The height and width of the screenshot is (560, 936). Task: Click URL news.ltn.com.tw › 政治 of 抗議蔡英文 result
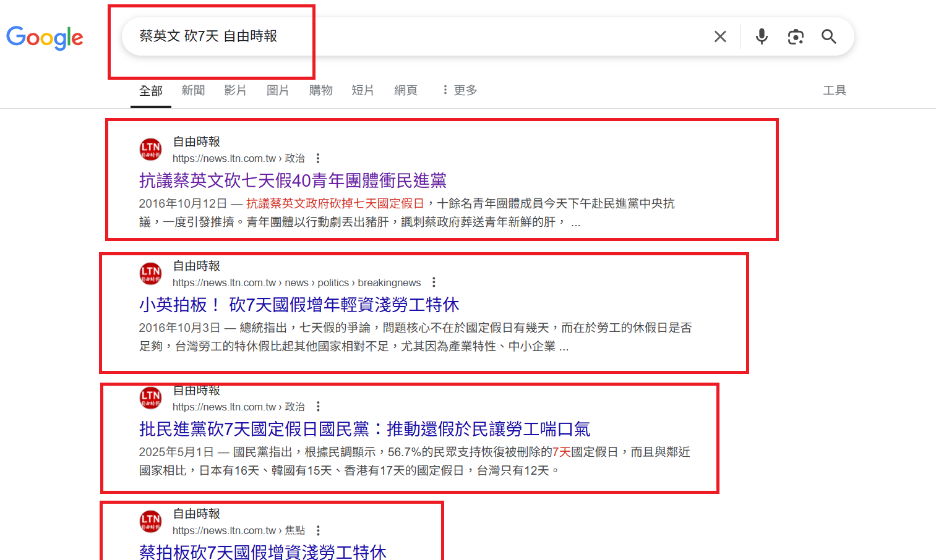click(x=239, y=158)
